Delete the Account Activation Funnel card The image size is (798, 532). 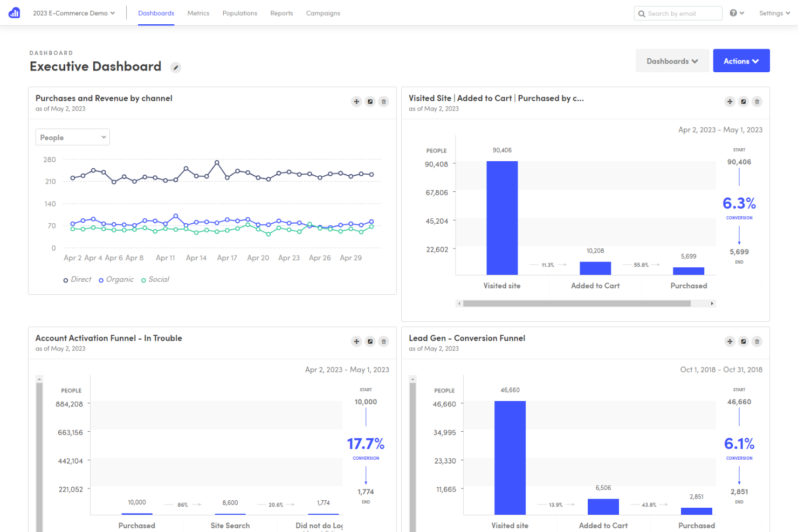(383, 341)
